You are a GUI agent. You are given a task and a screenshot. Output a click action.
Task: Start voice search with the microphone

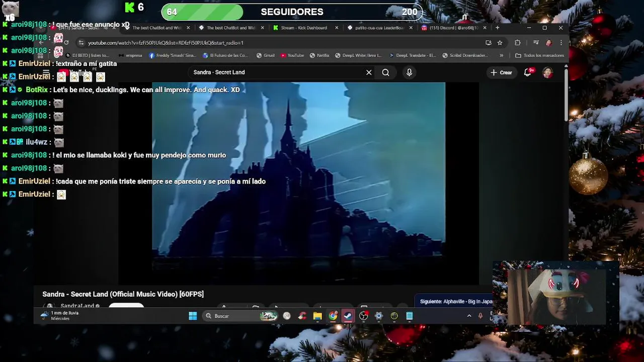(409, 72)
